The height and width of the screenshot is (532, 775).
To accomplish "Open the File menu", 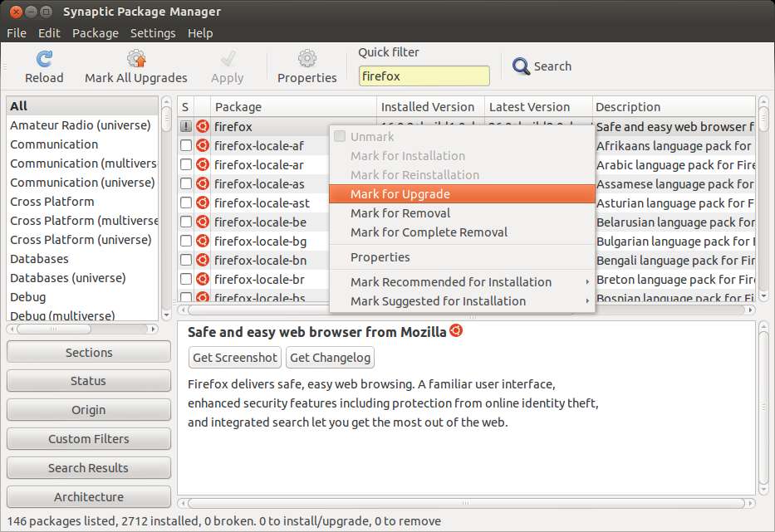I will pos(17,33).
